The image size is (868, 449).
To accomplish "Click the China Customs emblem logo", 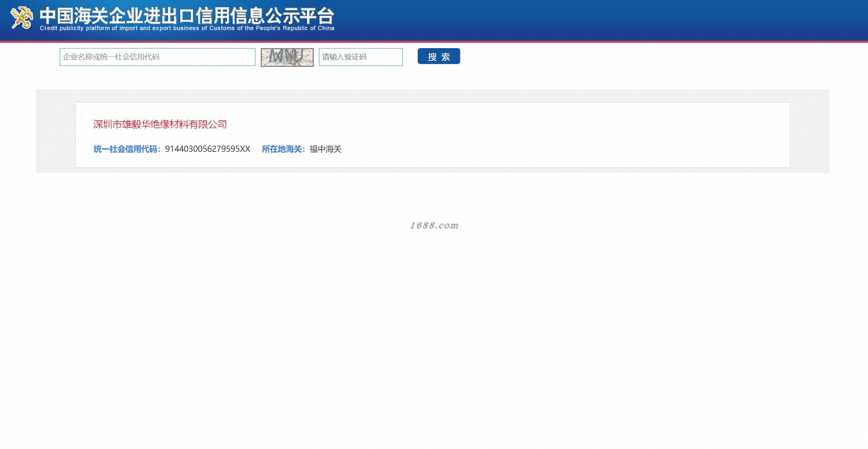I will [x=22, y=18].
